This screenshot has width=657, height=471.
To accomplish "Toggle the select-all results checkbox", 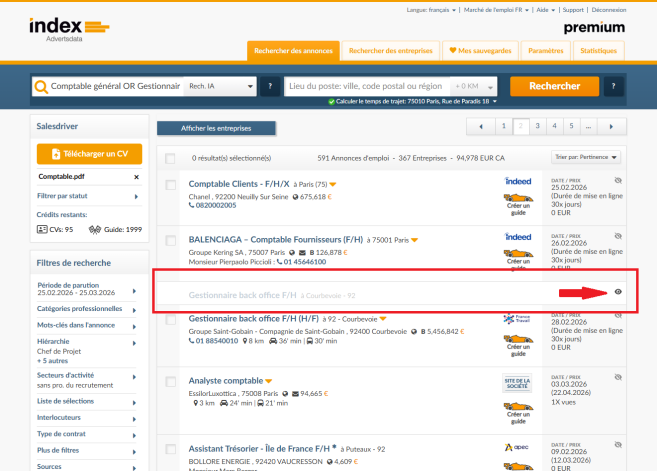I will [x=170, y=158].
